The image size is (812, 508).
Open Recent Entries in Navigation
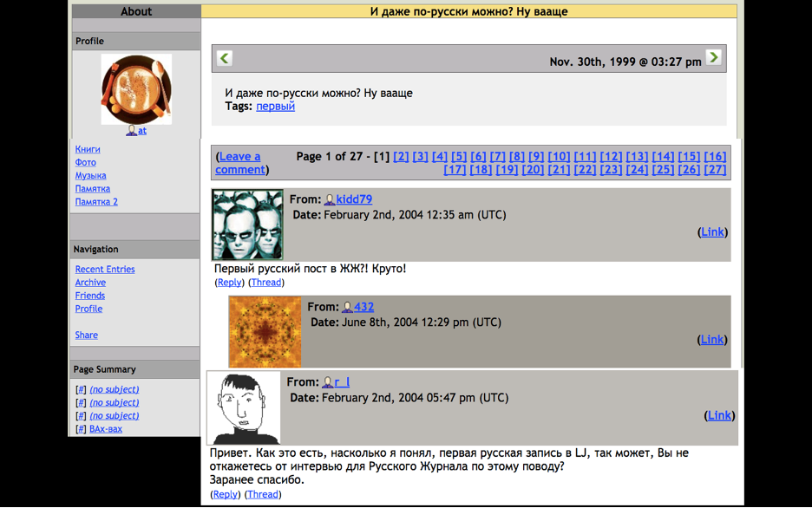[105, 270]
